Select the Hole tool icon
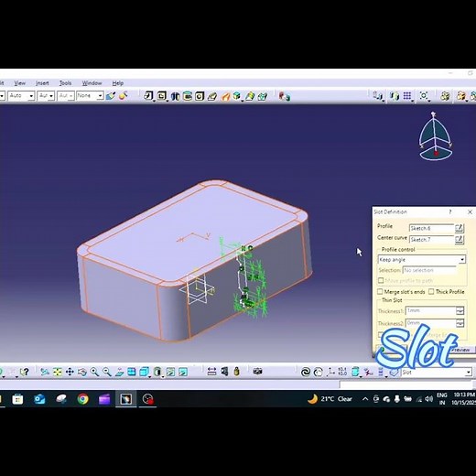476x476 pixels. [200, 96]
